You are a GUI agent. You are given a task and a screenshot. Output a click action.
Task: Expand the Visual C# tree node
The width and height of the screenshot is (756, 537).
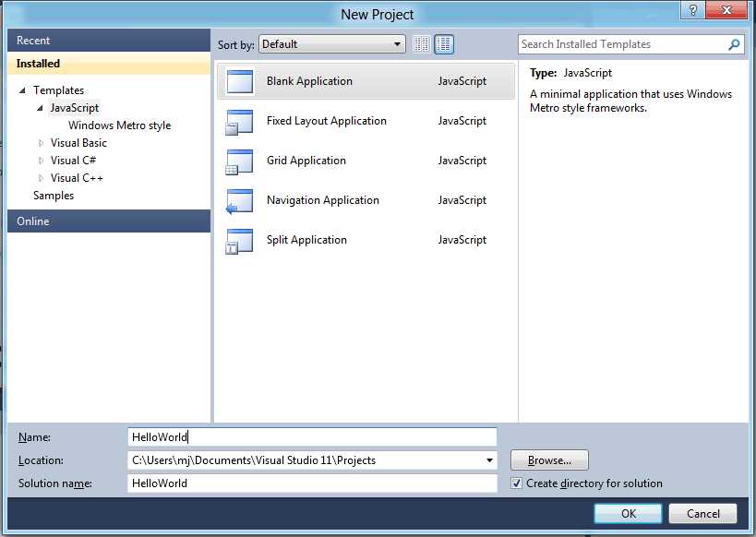click(41, 161)
